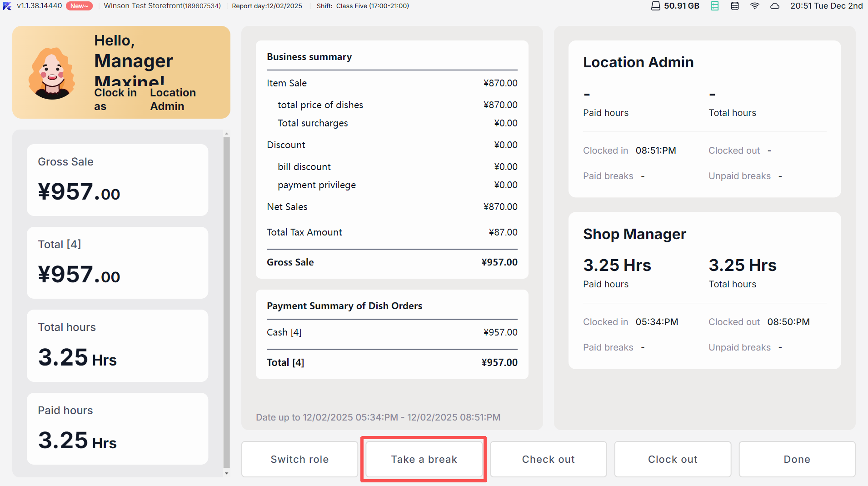Click the left panel vertical scrollbar track

(x=226, y=300)
